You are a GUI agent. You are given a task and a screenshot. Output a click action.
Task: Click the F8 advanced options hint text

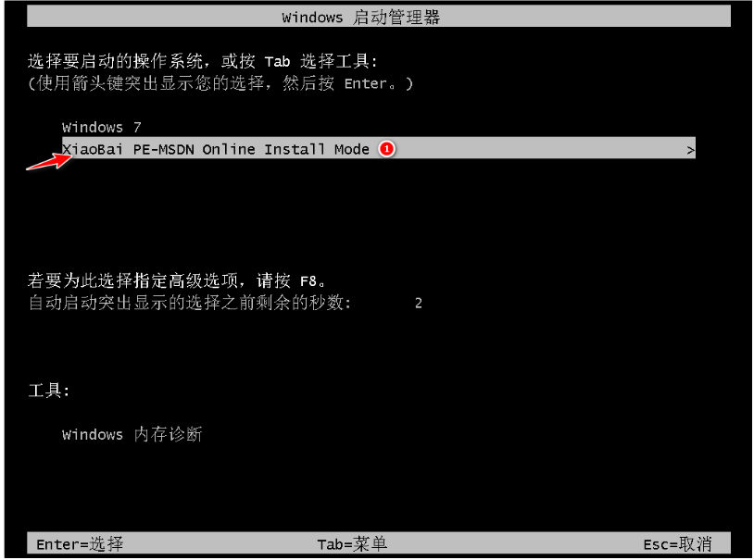click(x=177, y=280)
